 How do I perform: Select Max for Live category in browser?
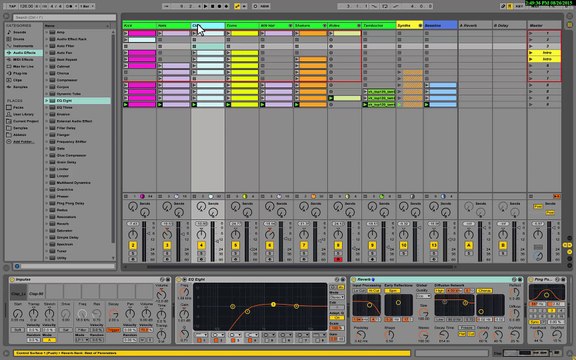23,66
